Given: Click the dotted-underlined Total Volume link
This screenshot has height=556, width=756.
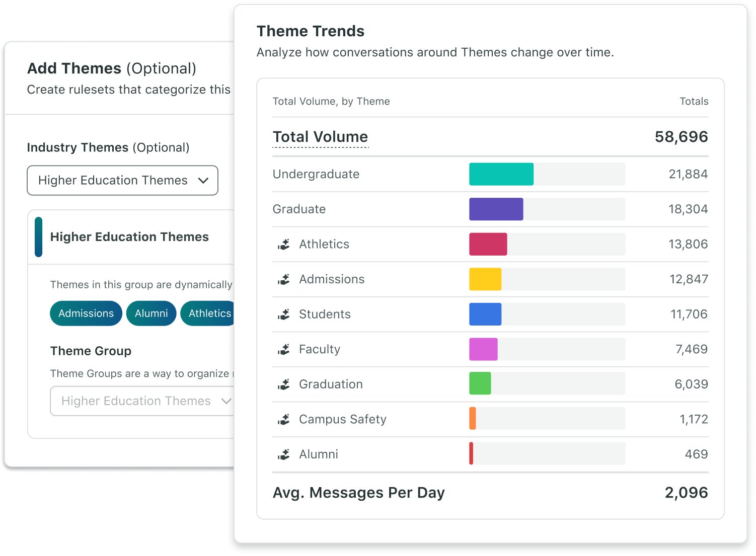Looking at the screenshot, I should [x=320, y=136].
